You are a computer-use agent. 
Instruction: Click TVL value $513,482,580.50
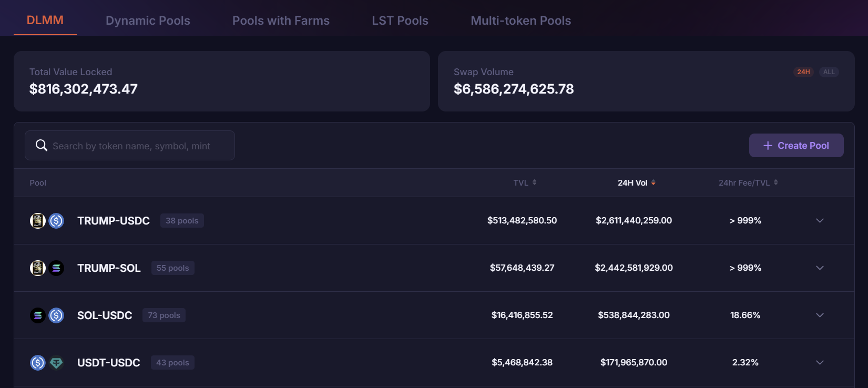click(x=522, y=221)
